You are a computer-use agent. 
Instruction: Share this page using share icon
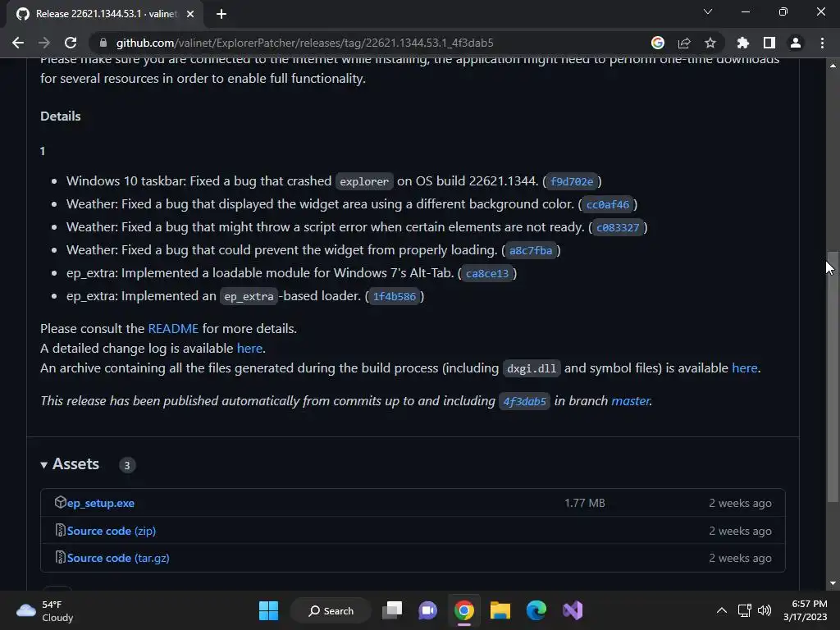click(684, 43)
